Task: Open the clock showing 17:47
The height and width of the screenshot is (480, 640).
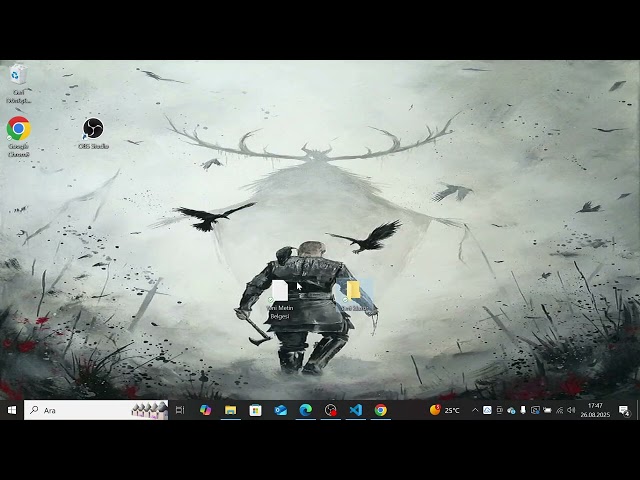Action: [x=595, y=410]
